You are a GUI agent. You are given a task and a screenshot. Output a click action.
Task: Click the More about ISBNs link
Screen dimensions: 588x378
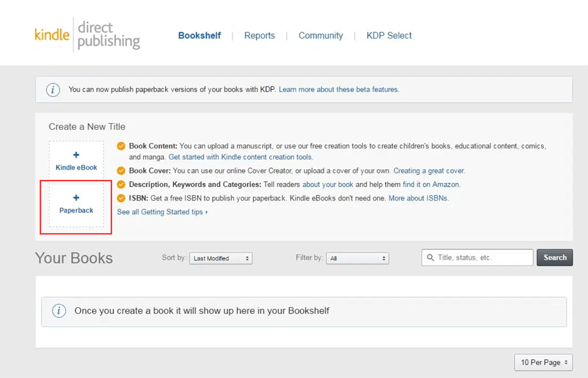[x=418, y=198]
